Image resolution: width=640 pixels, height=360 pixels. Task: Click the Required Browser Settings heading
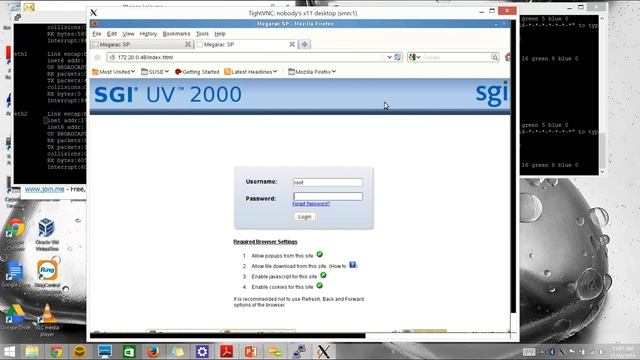[x=265, y=242]
